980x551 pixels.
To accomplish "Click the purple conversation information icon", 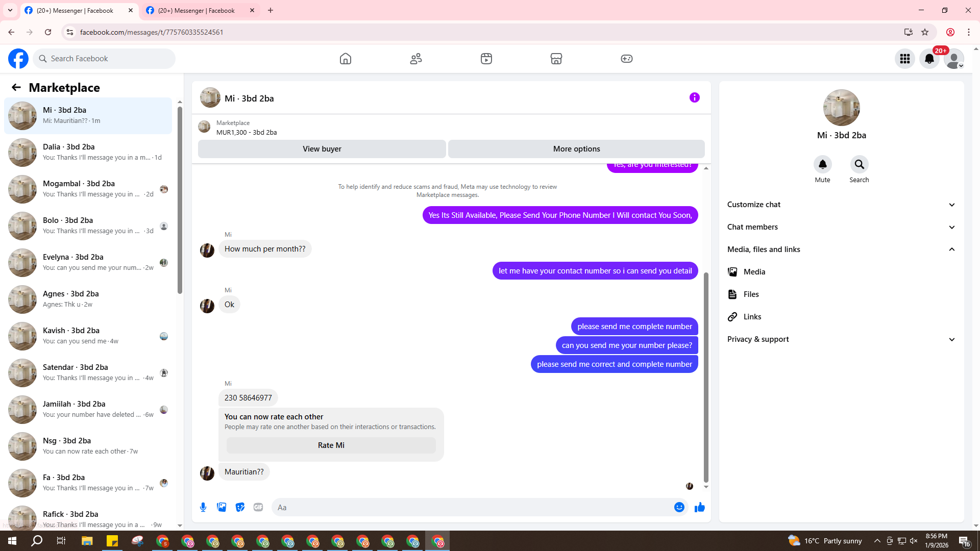I will (694, 97).
